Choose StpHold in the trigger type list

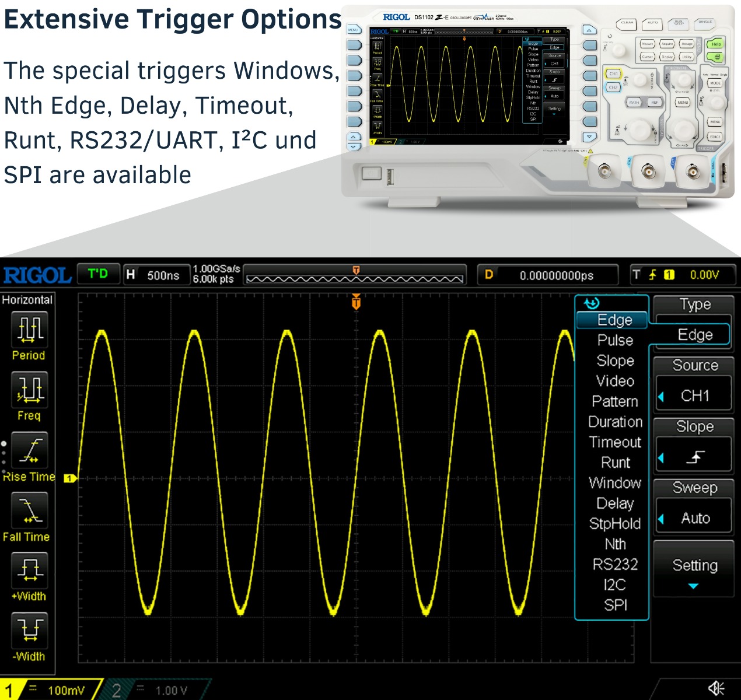coord(615,523)
